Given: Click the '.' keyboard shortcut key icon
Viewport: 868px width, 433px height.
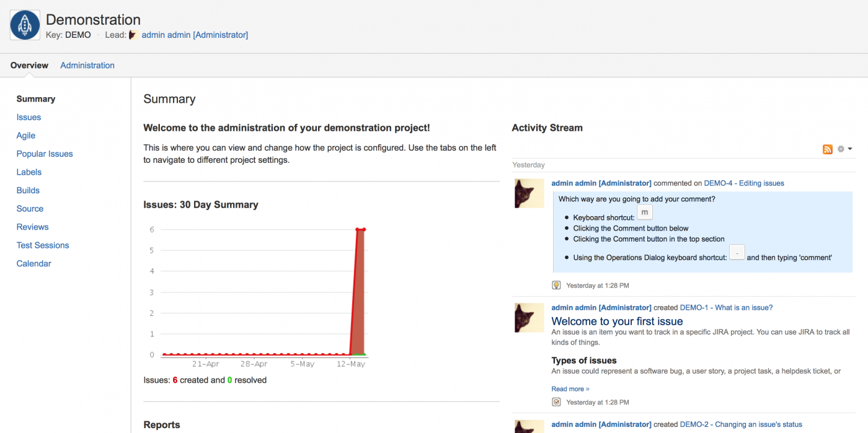Looking at the screenshot, I should click(737, 252).
